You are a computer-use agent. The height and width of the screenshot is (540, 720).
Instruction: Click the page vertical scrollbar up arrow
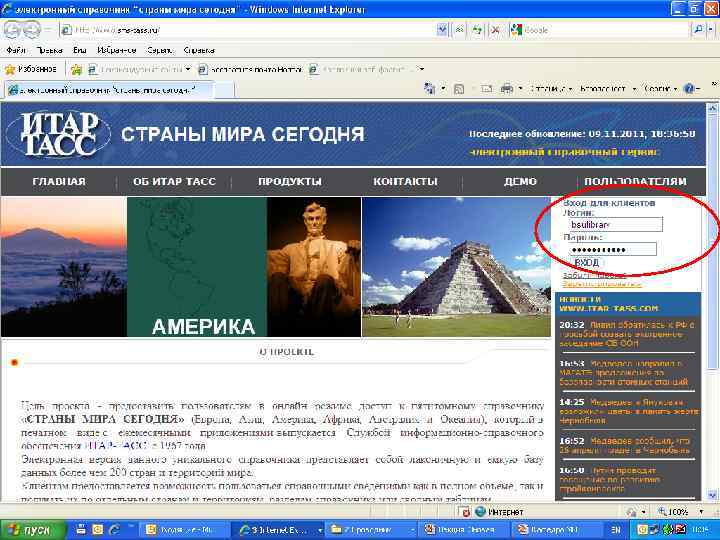[x=712, y=108]
